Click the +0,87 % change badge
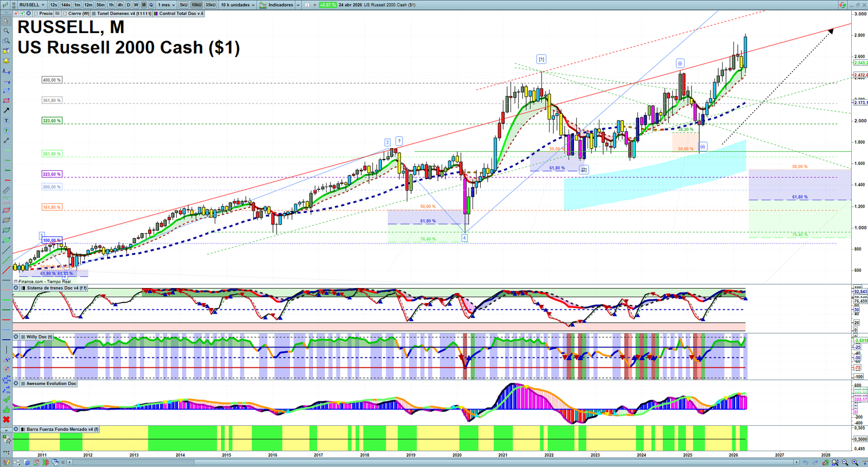The height and width of the screenshot is (467, 868). 328,5
